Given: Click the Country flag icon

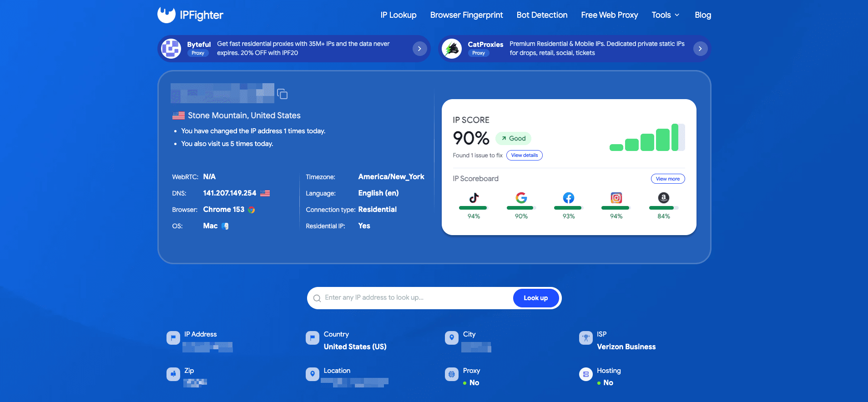Looking at the screenshot, I should point(313,338).
